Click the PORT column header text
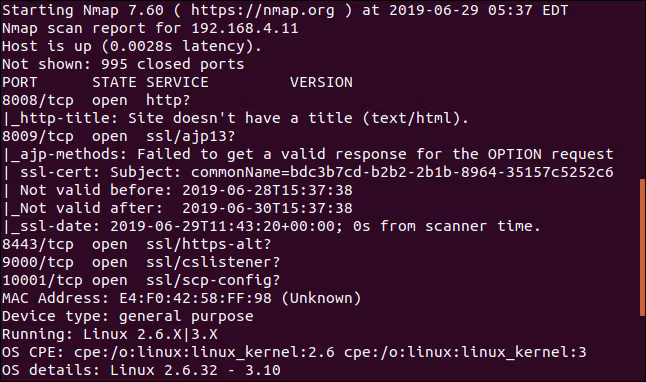The height and width of the screenshot is (382, 646). [x=20, y=82]
